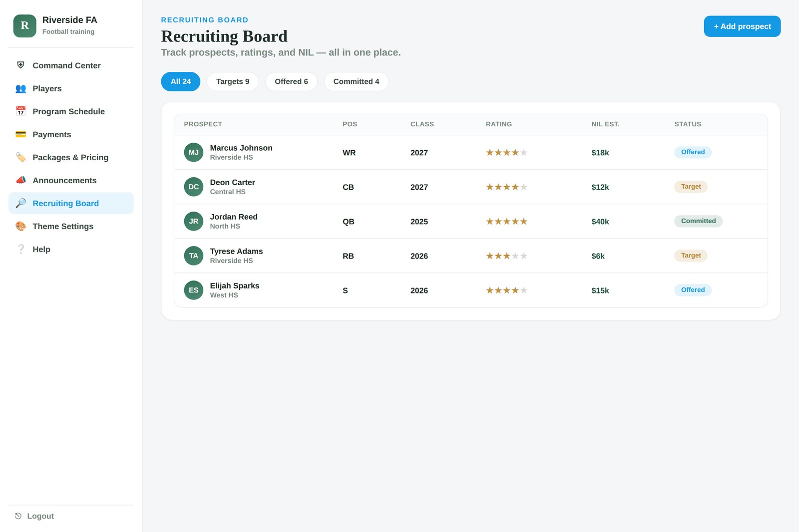Click the $6k NIL estimate
The image size is (799, 532).
598,256
